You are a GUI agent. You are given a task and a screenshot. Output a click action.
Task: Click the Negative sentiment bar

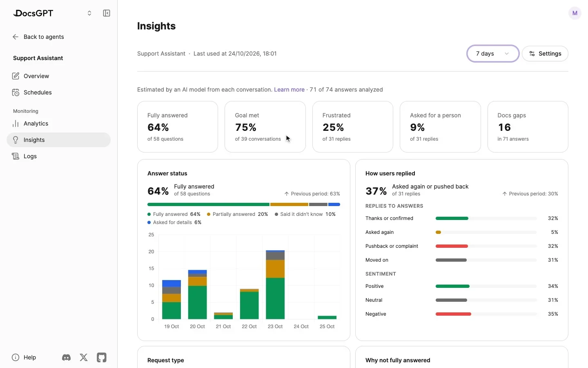(x=486, y=314)
